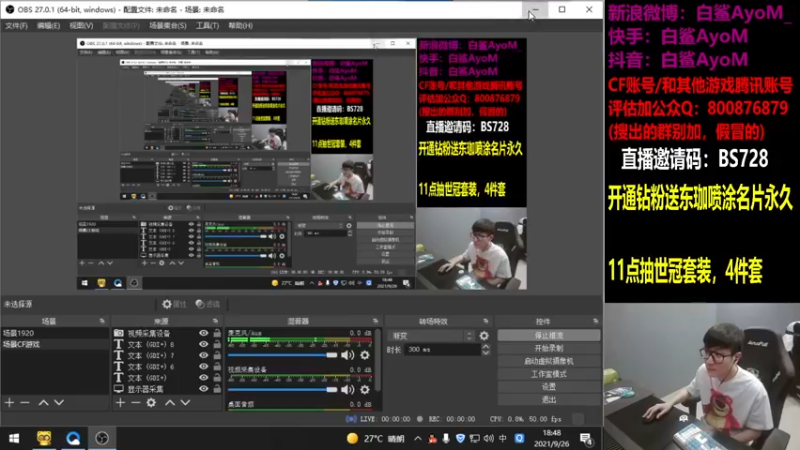Expand the hidden system tray icons chevron
This screenshot has width=800, height=450.
coord(418,438)
